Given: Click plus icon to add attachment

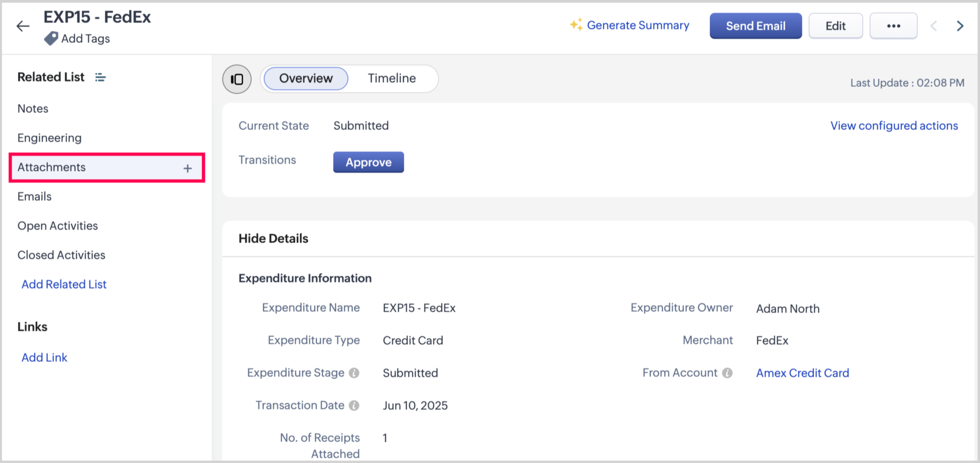Looking at the screenshot, I should coord(187,168).
